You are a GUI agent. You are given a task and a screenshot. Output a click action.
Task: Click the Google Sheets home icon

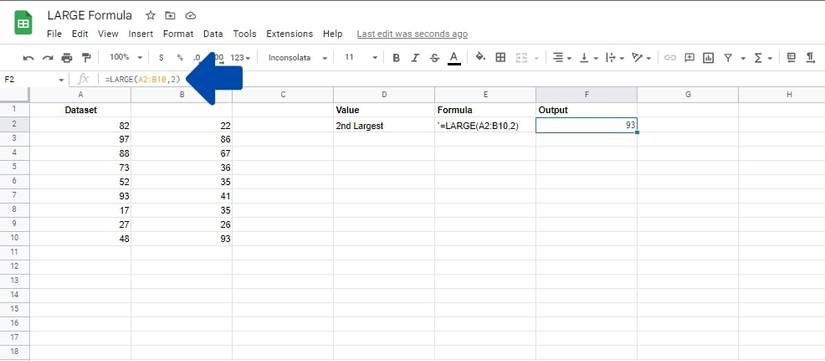click(23, 24)
